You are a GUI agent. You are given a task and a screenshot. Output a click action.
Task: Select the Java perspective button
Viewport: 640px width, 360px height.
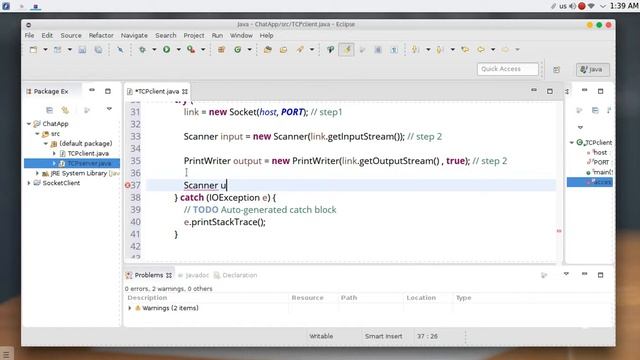tap(593, 69)
